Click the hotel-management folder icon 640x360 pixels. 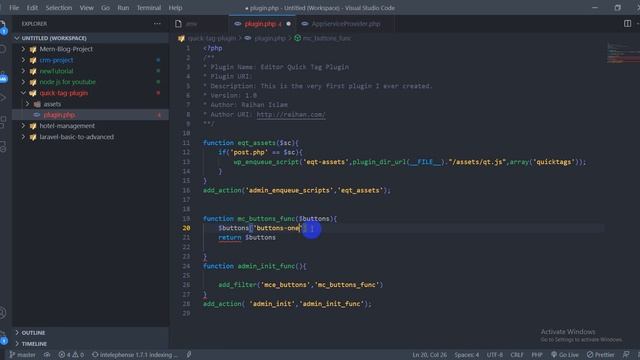tap(33, 126)
